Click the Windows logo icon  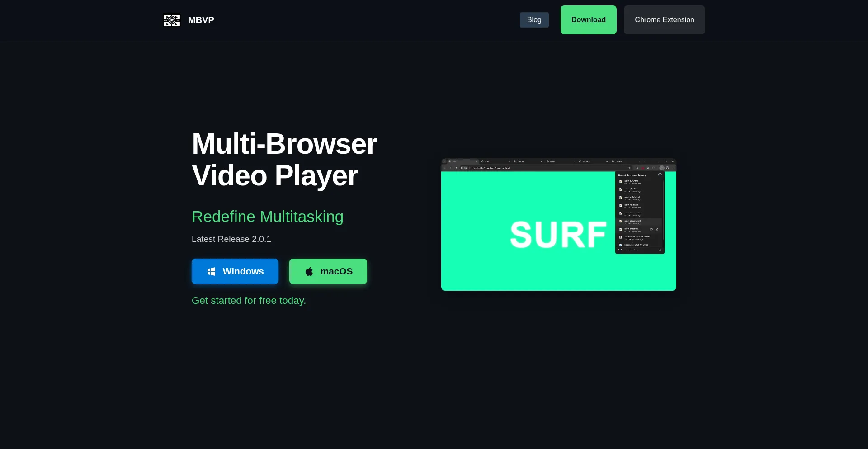211,271
